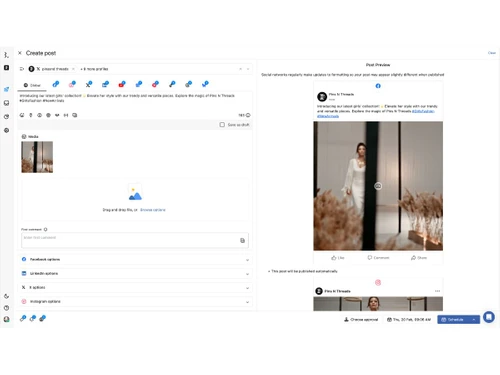500x375 pixels.
Task: Open three-dot menu on Instagram preview
Action: (x=437, y=291)
